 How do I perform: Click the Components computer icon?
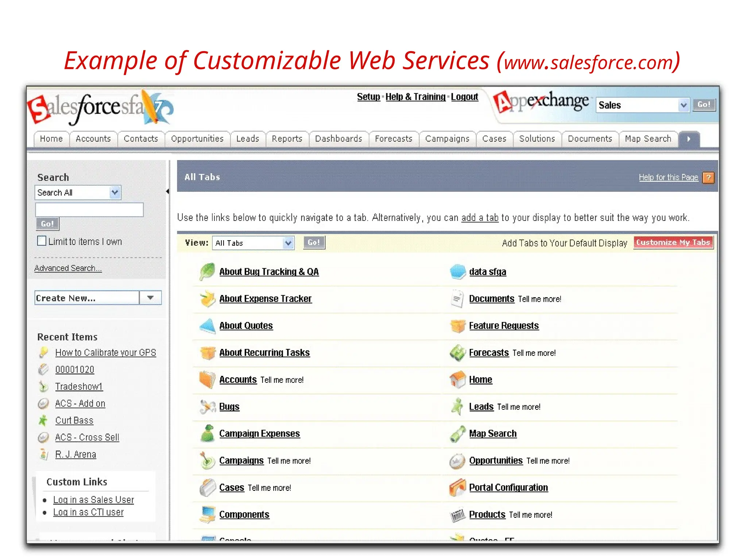[208, 515]
